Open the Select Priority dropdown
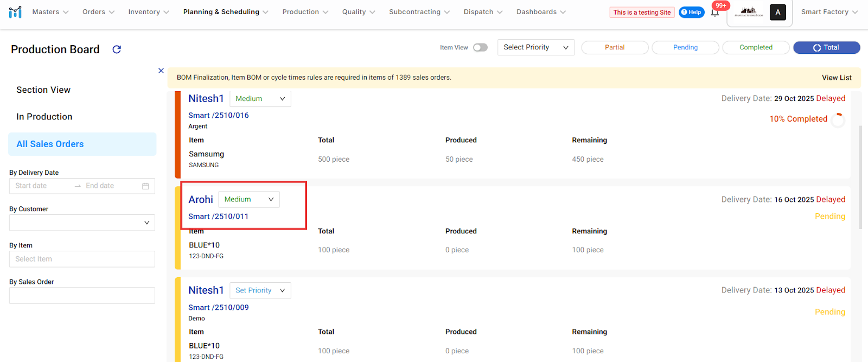The height and width of the screenshot is (362, 868). [x=535, y=48]
